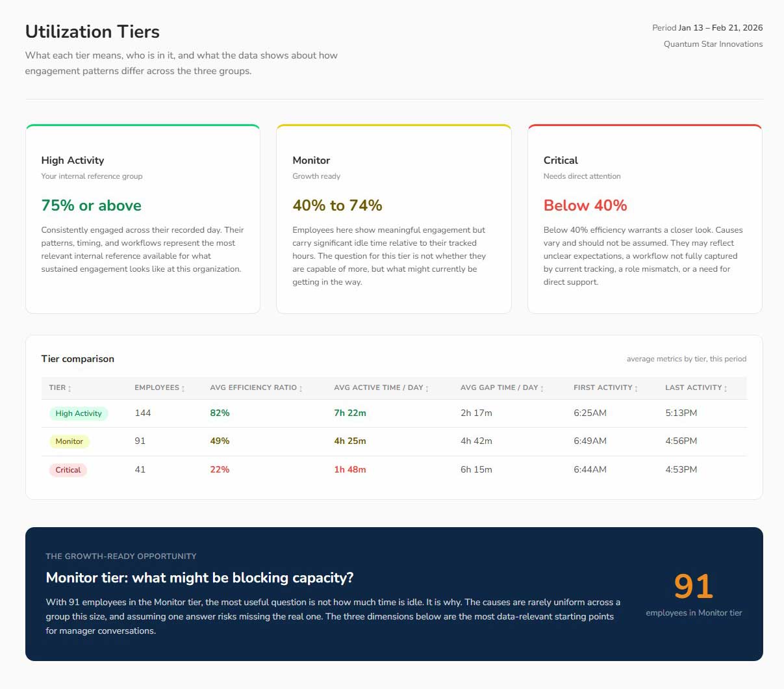The height and width of the screenshot is (689, 784).
Task: Click the 7h 22m active time
Action: click(x=350, y=413)
